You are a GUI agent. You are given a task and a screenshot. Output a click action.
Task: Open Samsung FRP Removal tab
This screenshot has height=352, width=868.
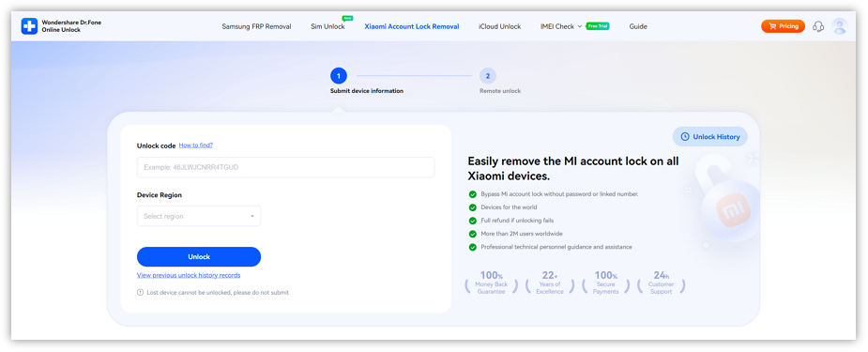256,26
